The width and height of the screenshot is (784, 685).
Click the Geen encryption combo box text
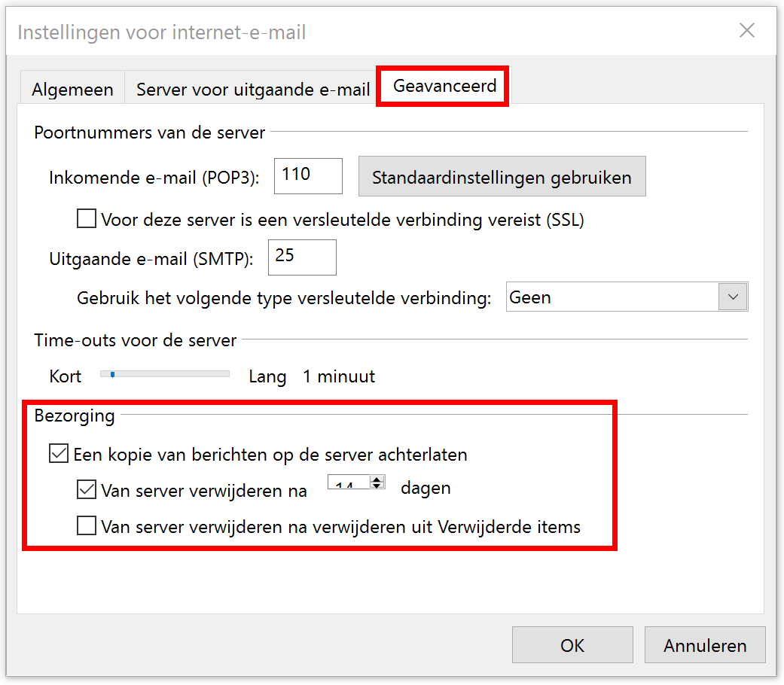(610, 297)
